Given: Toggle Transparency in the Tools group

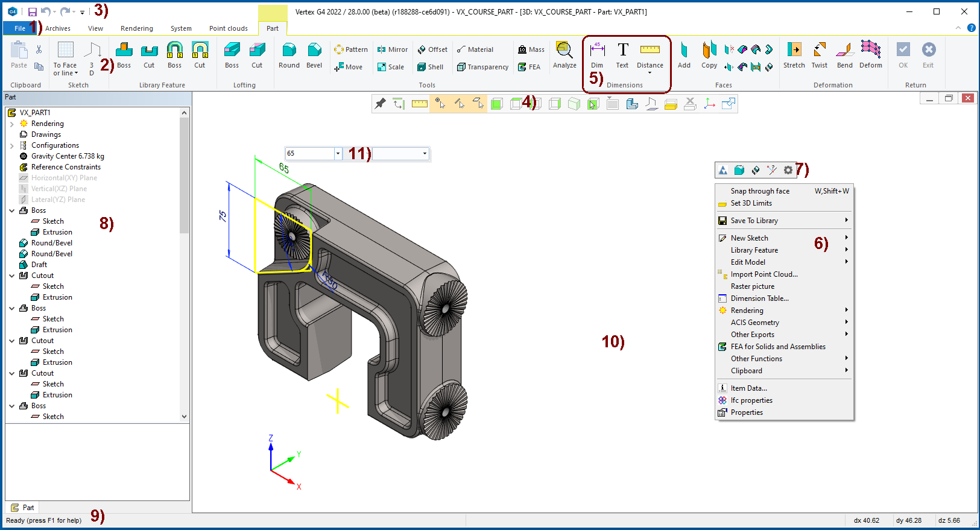Looking at the screenshot, I should point(482,67).
